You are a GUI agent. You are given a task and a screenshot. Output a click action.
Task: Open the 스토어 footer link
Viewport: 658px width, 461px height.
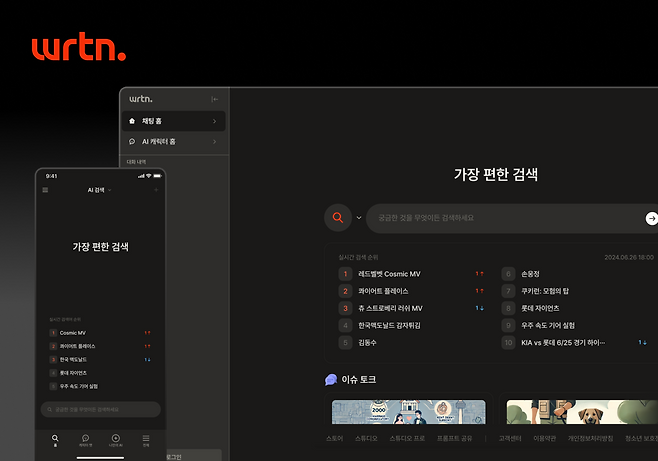[334, 438]
